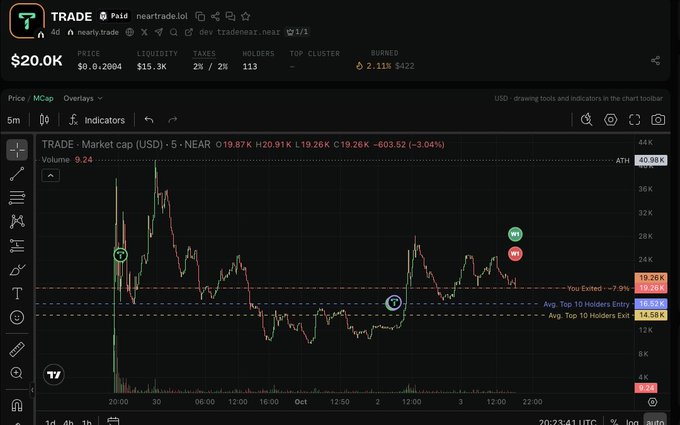Share the token via share icon near title

(x=215, y=16)
